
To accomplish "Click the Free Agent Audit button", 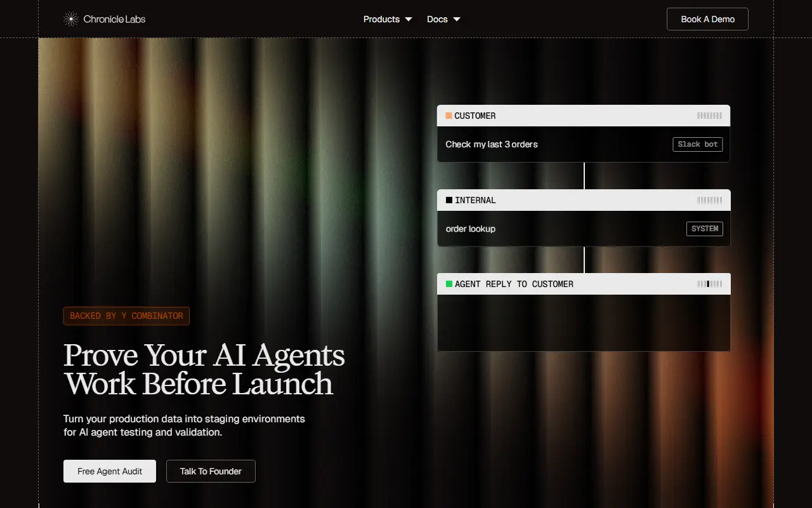I will (x=110, y=471).
